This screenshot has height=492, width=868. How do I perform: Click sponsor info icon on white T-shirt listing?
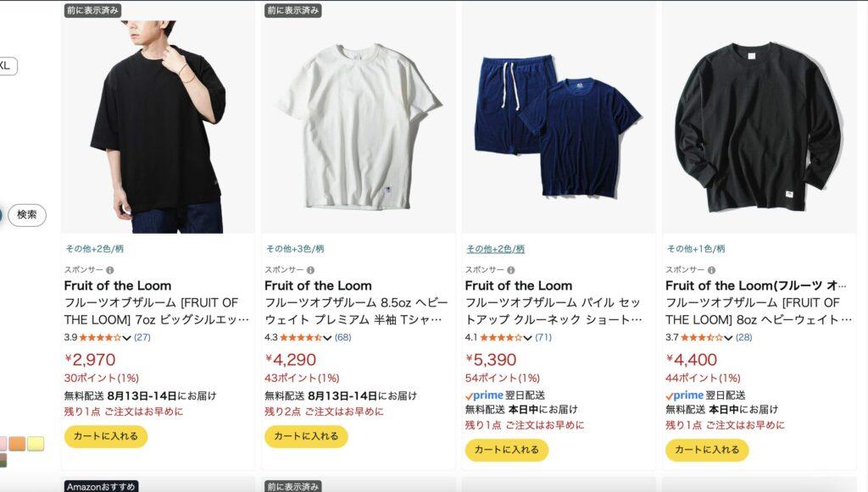click(x=310, y=270)
